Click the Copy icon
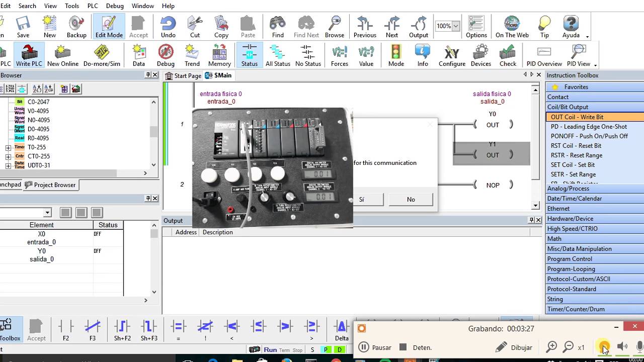The height and width of the screenshot is (362, 644). [x=221, y=27]
